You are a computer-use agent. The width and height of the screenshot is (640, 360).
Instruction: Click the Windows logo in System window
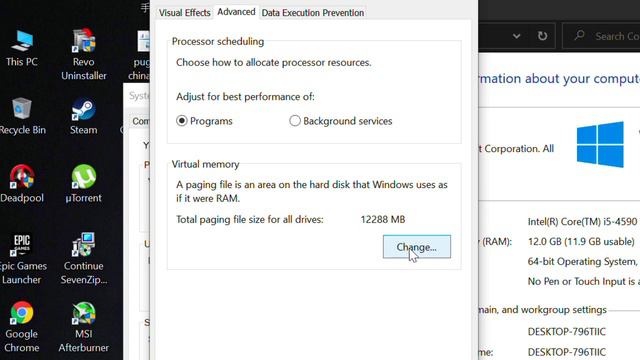(600, 144)
